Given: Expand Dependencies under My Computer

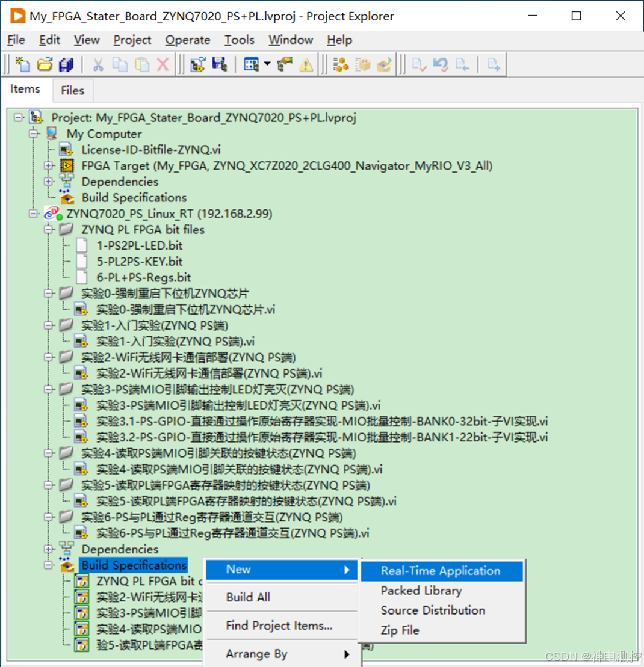Looking at the screenshot, I should tap(49, 182).
